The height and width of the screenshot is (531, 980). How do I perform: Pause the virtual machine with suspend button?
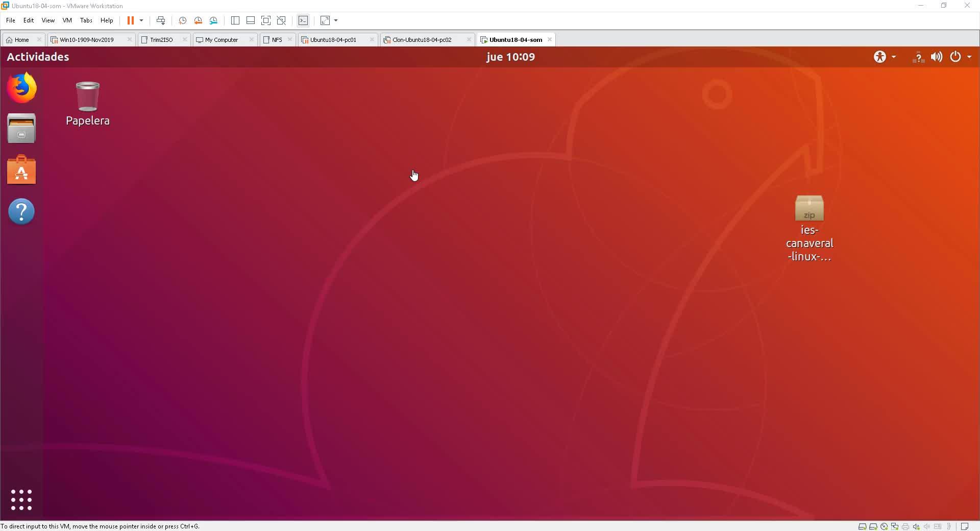pyautogui.click(x=131, y=20)
